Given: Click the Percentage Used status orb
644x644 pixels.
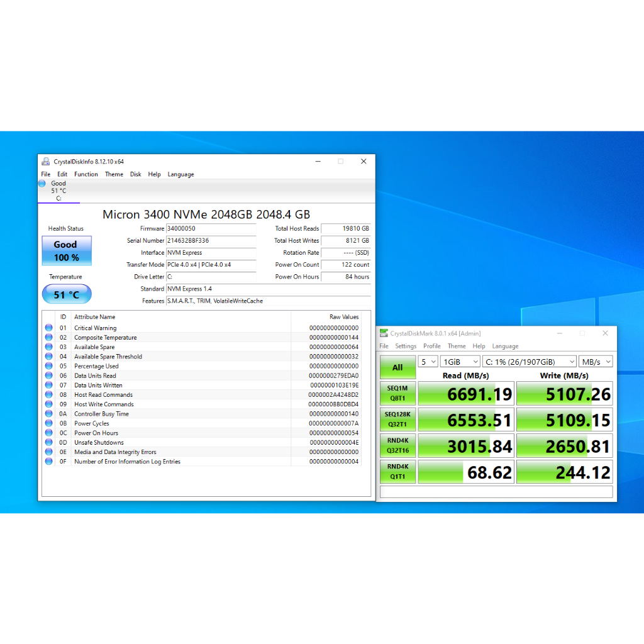Looking at the screenshot, I should point(48,366).
